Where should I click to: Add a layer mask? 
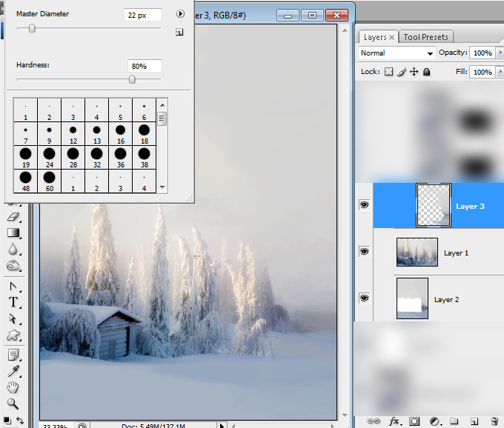(414, 421)
